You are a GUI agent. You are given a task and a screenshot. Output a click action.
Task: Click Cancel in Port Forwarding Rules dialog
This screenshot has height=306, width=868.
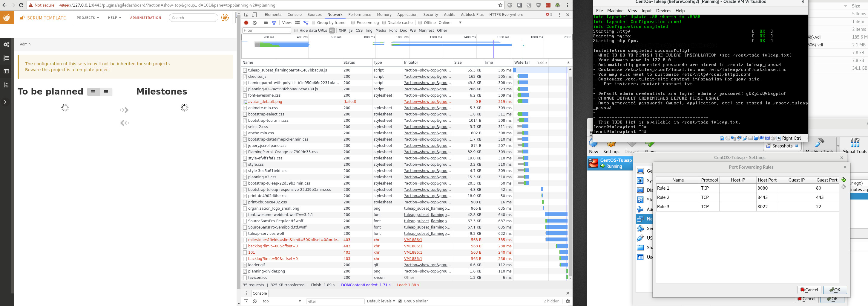(x=809, y=290)
